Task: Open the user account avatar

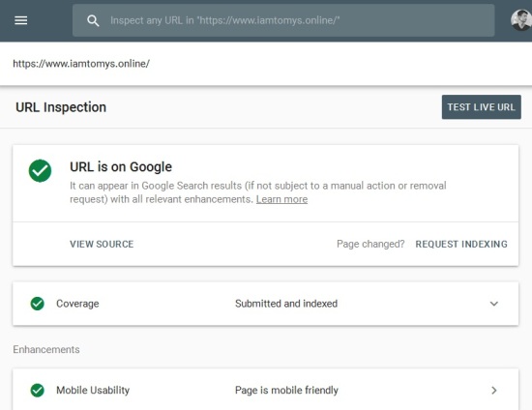Action: [x=521, y=20]
